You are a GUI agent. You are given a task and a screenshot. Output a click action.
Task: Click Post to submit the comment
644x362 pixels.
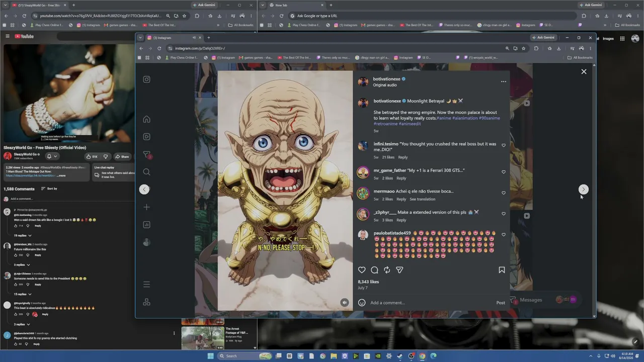(x=501, y=303)
